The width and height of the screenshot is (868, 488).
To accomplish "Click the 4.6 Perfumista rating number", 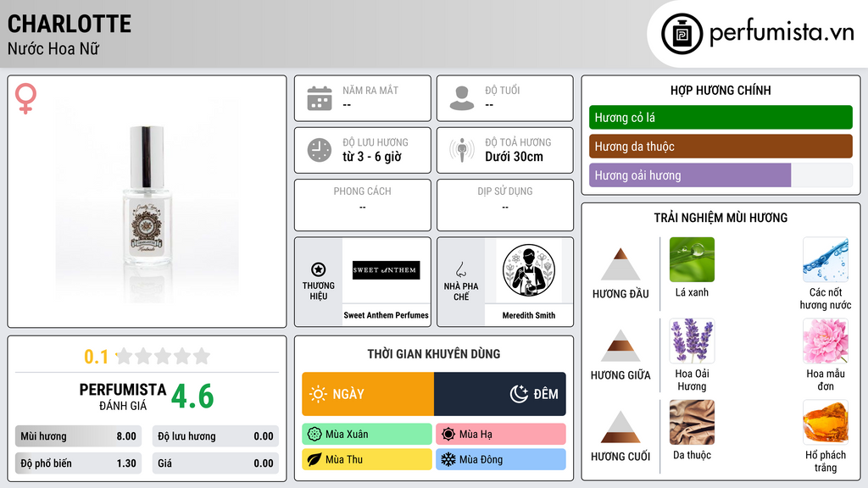I will [192, 396].
